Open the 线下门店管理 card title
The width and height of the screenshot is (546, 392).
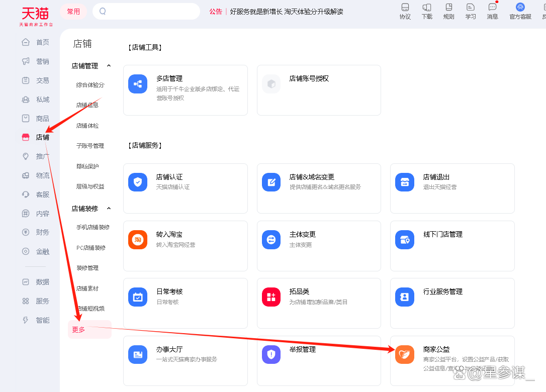(x=442, y=235)
